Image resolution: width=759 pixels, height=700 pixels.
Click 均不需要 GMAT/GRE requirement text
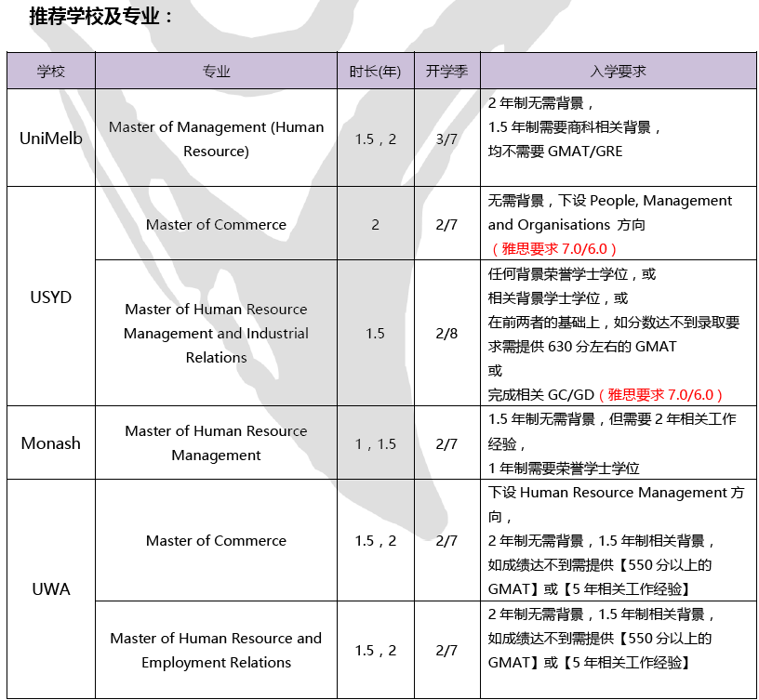(x=555, y=152)
